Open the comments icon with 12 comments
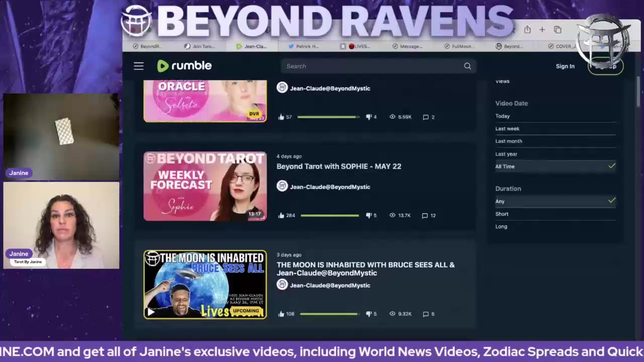This screenshot has width=644, height=362. [x=425, y=216]
